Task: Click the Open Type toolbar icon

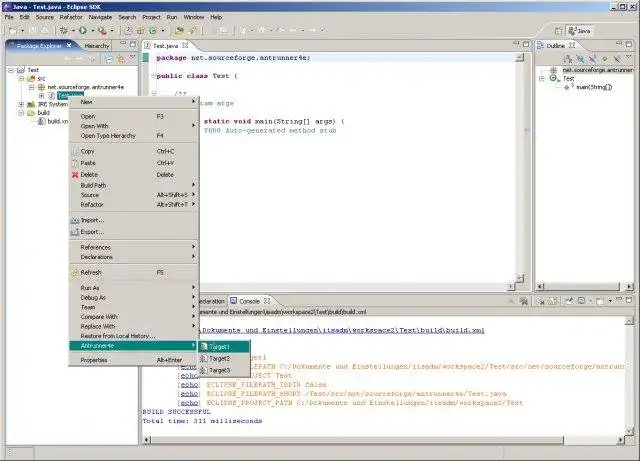Action: tap(179, 31)
